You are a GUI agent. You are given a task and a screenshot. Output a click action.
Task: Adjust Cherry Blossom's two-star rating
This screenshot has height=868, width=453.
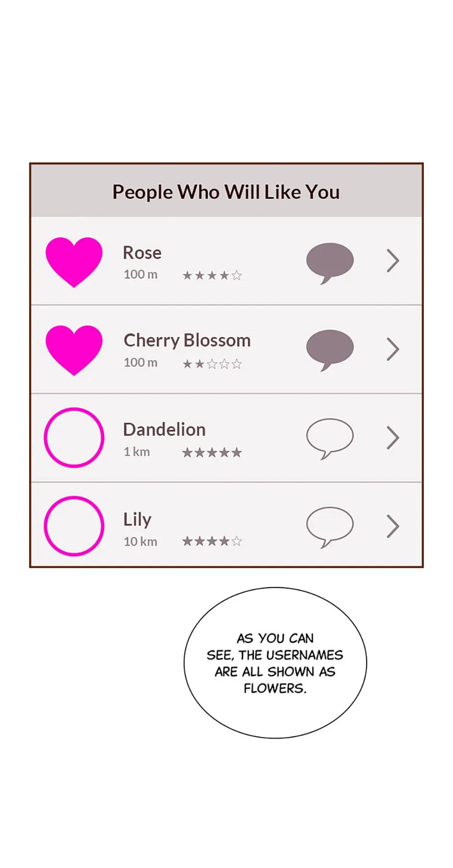coord(212,364)
